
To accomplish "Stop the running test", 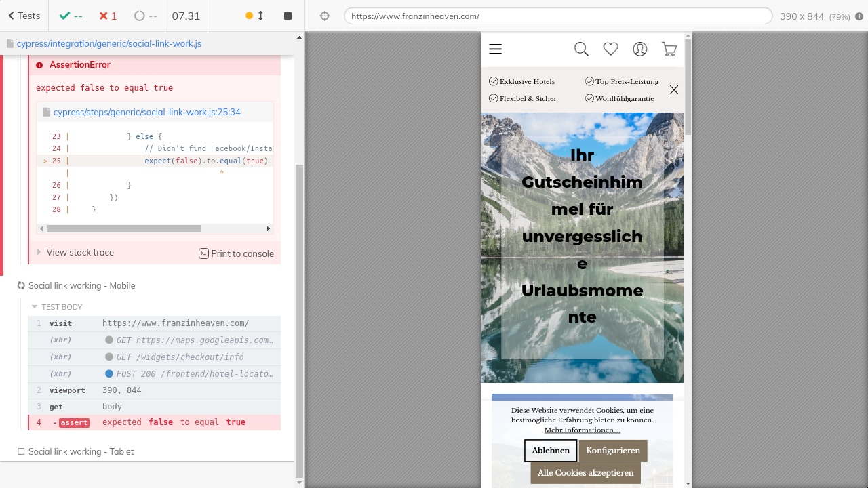I will coord(288,16).
